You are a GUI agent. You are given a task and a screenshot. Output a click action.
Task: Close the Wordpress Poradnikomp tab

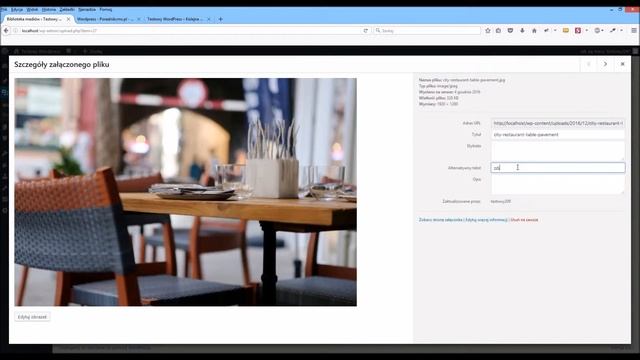pyautogui.click(x=138, y=19)
